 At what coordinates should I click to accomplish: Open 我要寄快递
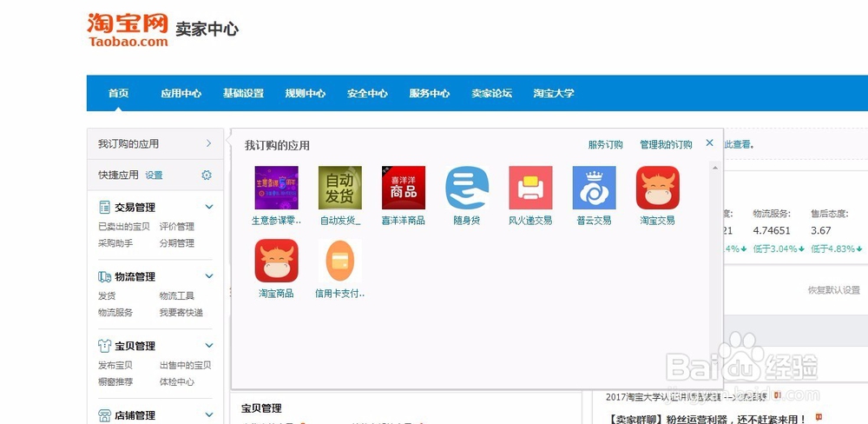point(181,313)
